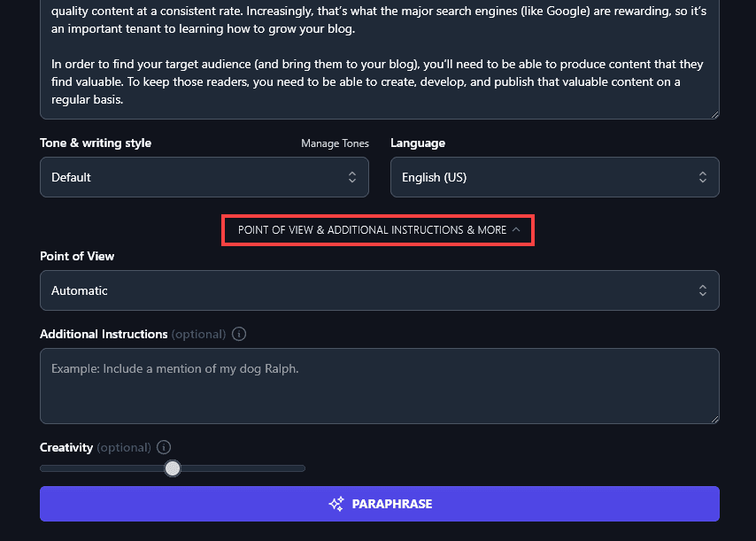
Task: Click the 'Tone & writing style' label
Action: click(x=96, y=143)
